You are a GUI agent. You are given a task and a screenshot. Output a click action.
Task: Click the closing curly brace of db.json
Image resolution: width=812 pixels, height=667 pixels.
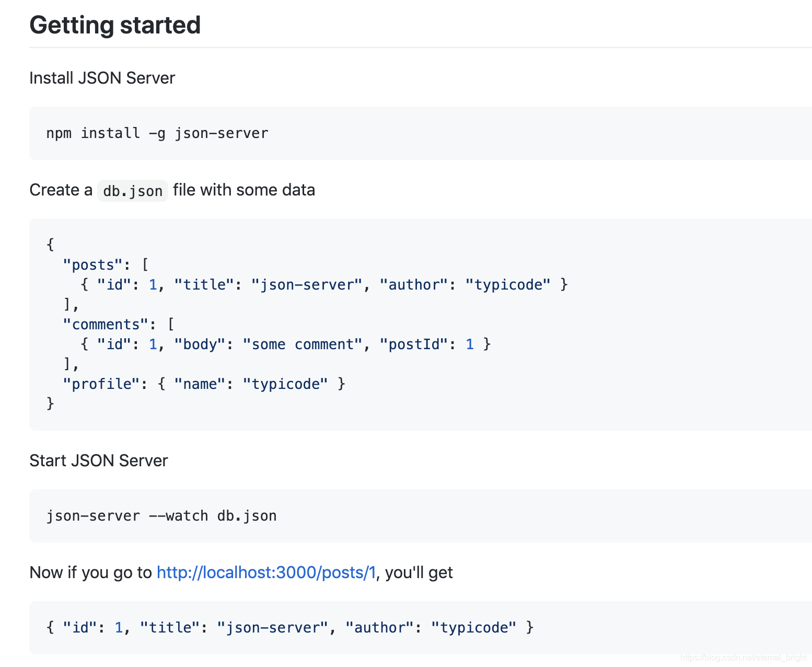pos(50,404)
